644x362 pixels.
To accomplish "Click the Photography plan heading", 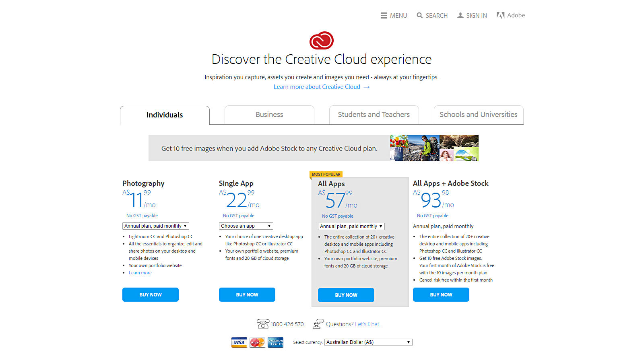I will pyautogui.click(x=143, y=183).
